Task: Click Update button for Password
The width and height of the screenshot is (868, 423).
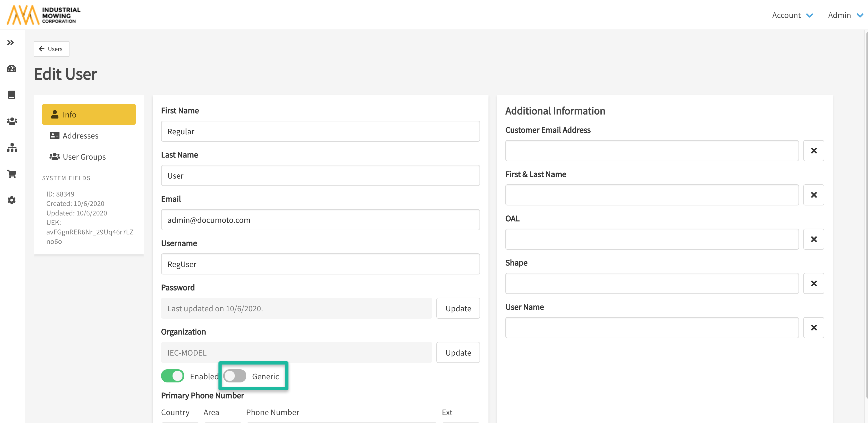Action: (458, 308)
